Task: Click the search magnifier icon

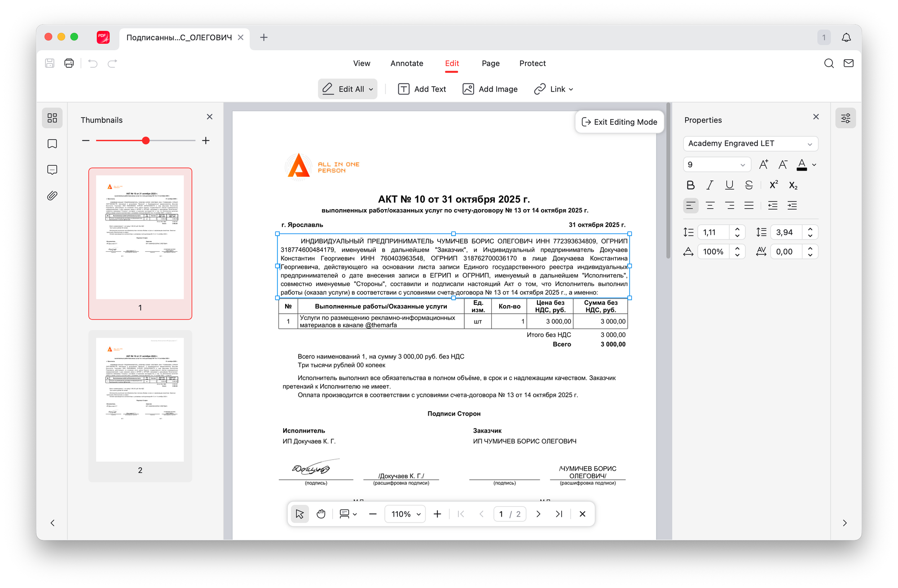Action: 829,63
